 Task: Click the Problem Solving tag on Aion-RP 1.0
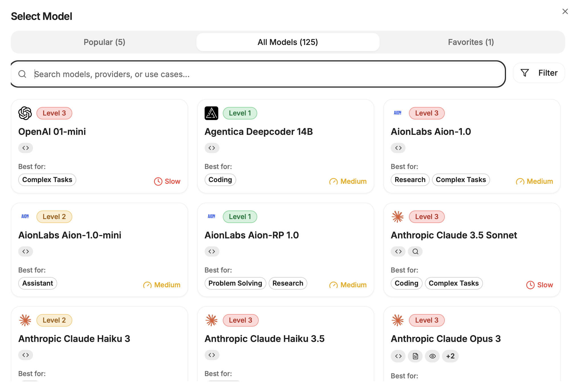(x=235, y=283)
